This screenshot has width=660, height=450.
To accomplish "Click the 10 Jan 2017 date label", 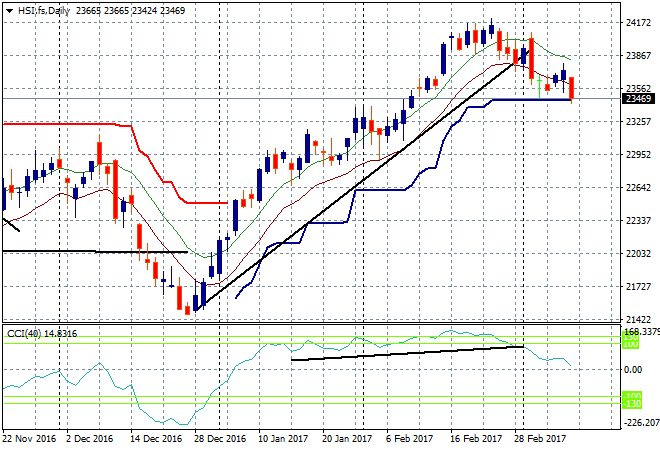I will (283, 439).
